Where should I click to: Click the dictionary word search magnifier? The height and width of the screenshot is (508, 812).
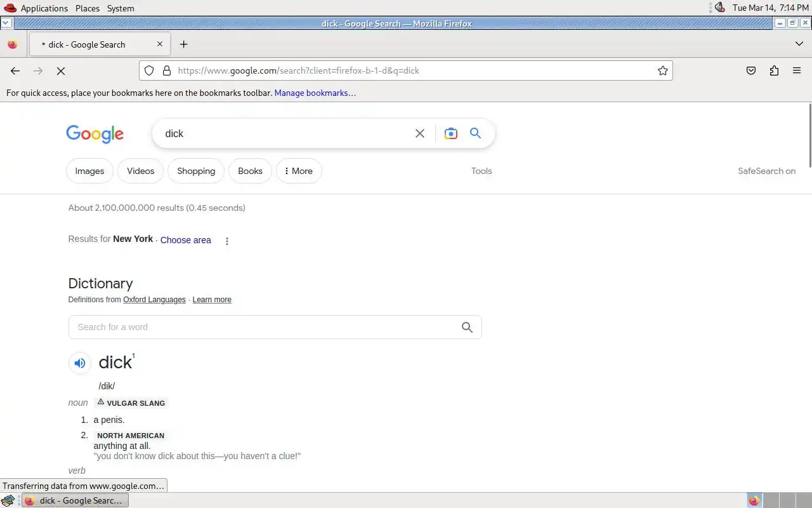(467, 327)
